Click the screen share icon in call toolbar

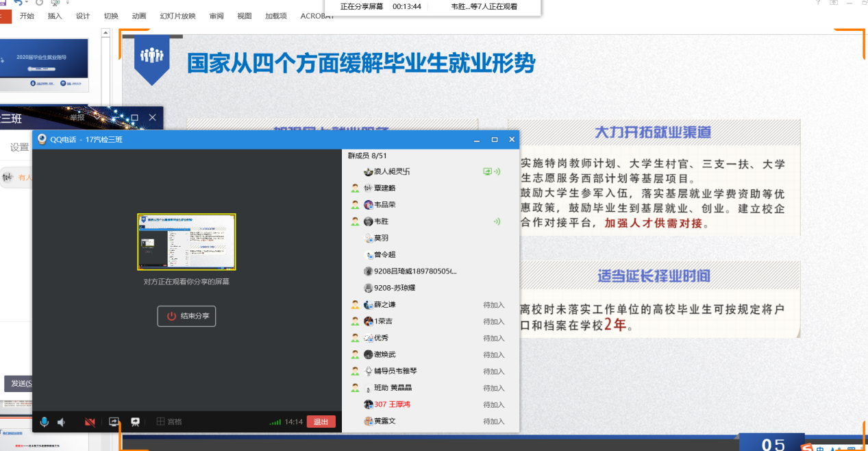point(114,422)
